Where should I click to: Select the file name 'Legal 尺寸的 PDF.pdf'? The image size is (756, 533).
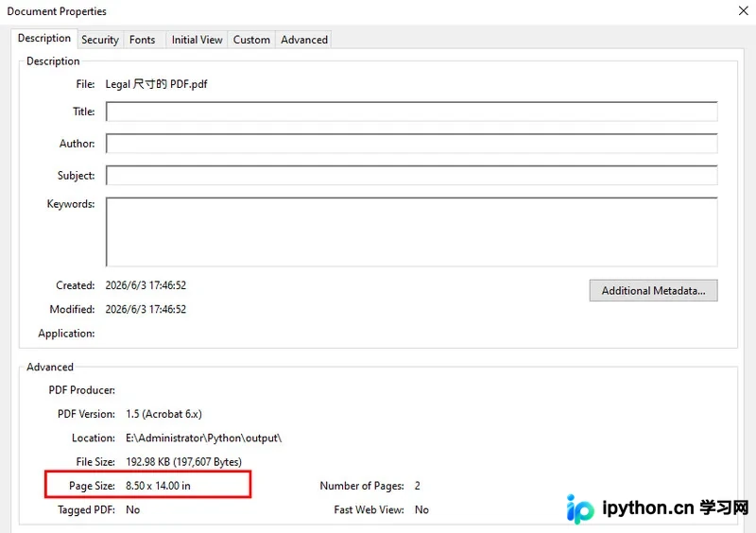coord(156,84)
